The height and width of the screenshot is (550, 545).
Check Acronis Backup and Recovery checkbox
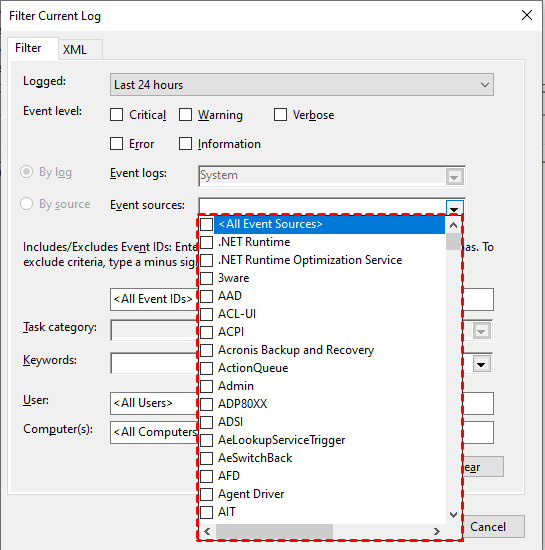207,350
